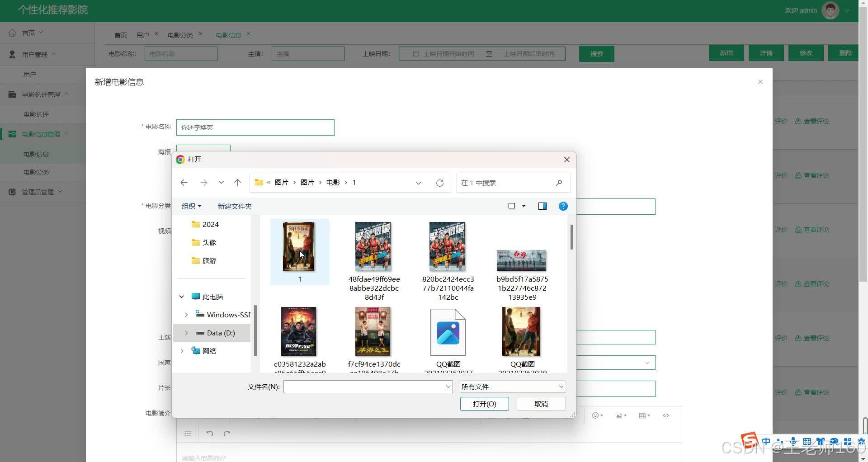
Task: Click the 取消 button in file dialog
Action: pos(541,404)
